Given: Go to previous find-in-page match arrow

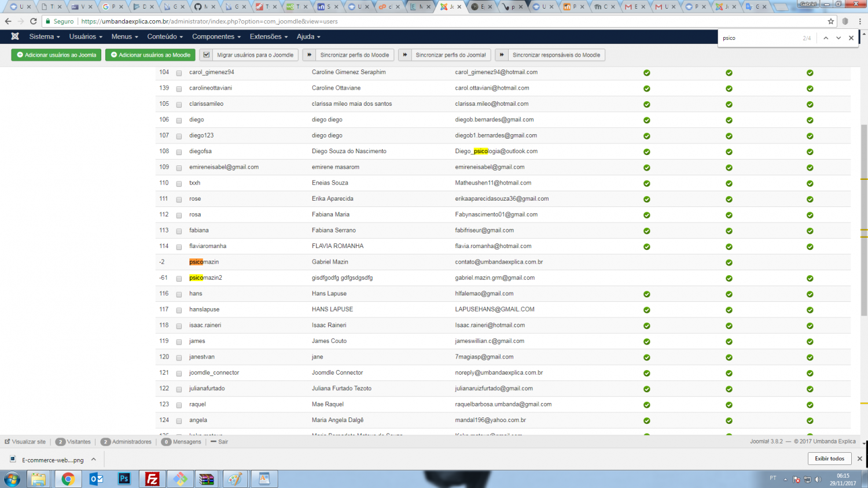Looking at the screenshot, I should coord(826,38).
